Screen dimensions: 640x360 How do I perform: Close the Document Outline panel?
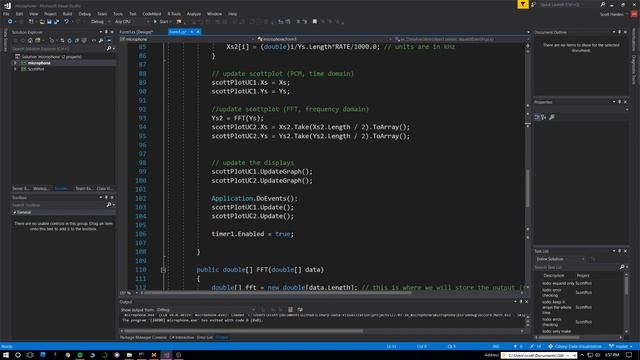625,32
